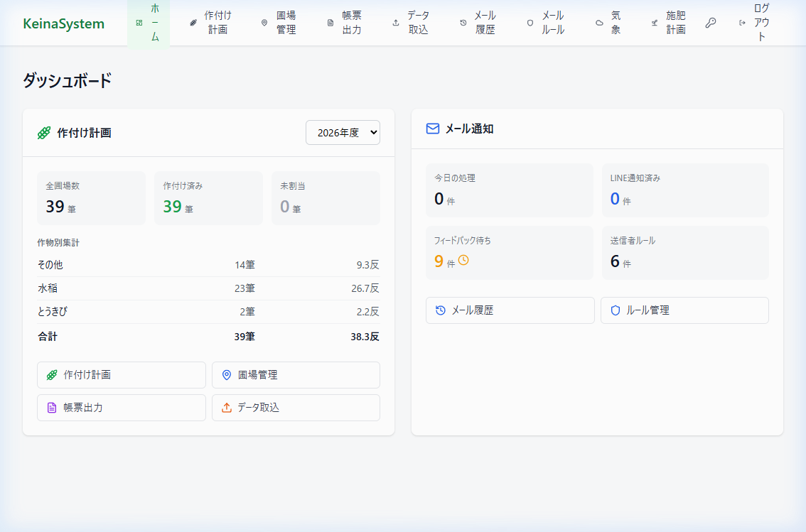The height and width of the screenshot is (532, 806).
Task: Click the shield icon for メールルール in navbar
Action: 530,23
